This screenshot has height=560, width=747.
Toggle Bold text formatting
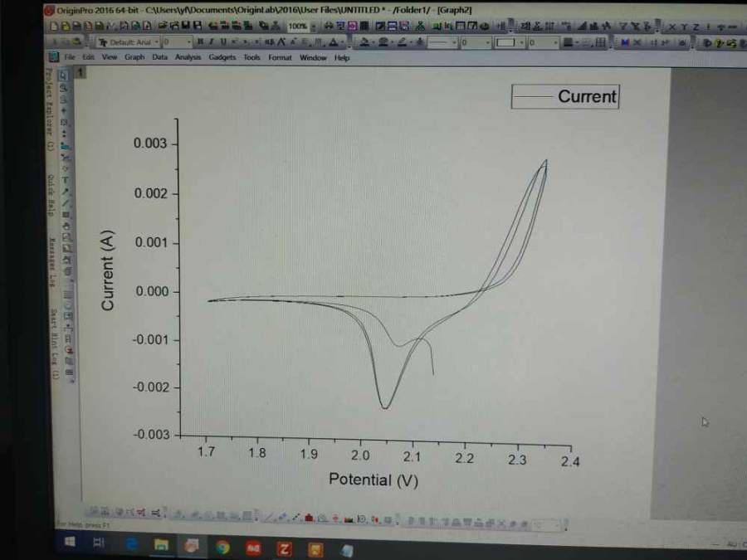click(x=200, y=42)
